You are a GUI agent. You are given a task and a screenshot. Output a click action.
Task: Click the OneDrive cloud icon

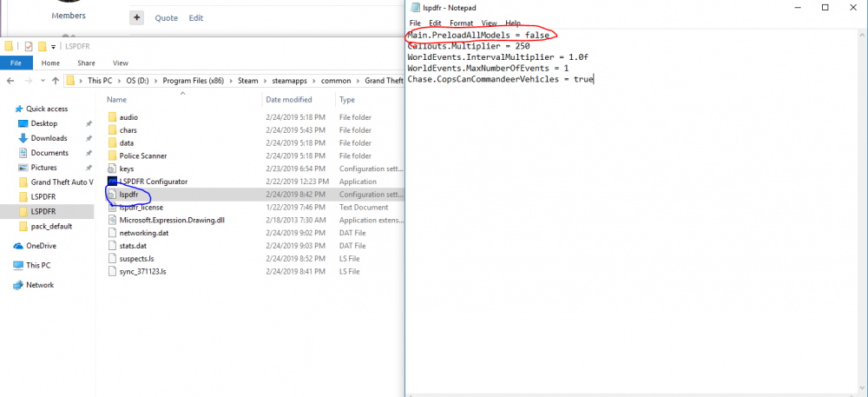18,246
